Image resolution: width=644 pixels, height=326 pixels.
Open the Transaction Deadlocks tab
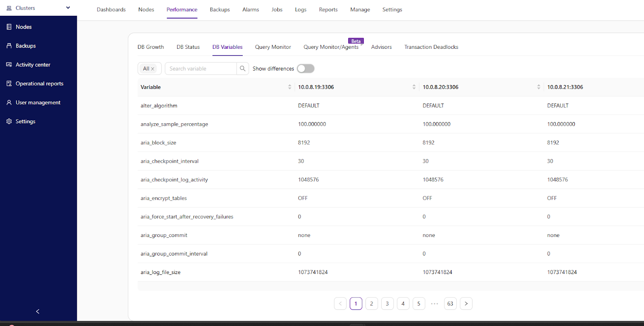[431, 47]
